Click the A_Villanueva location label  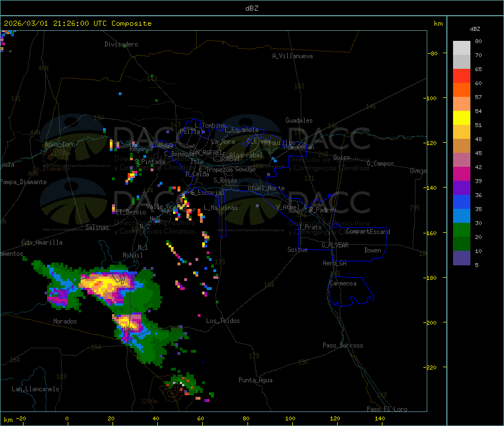(x=292, y=56)
